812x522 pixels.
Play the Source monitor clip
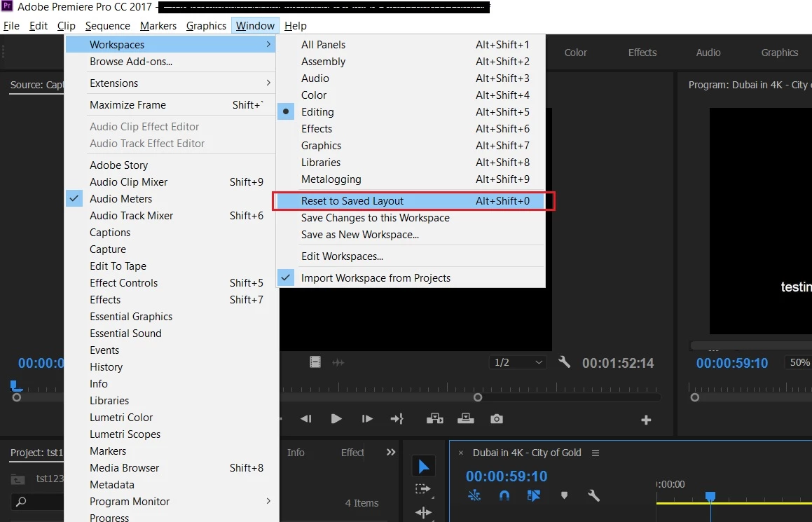pos(336,418)
